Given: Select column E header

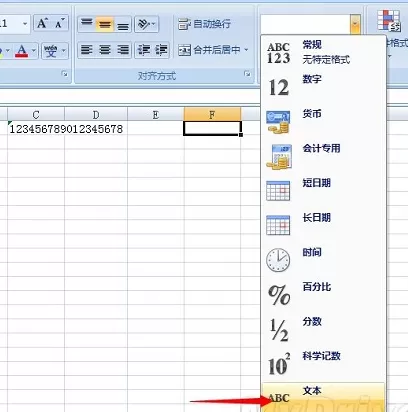Looking at the screenshot, I should tap(156, 114).
